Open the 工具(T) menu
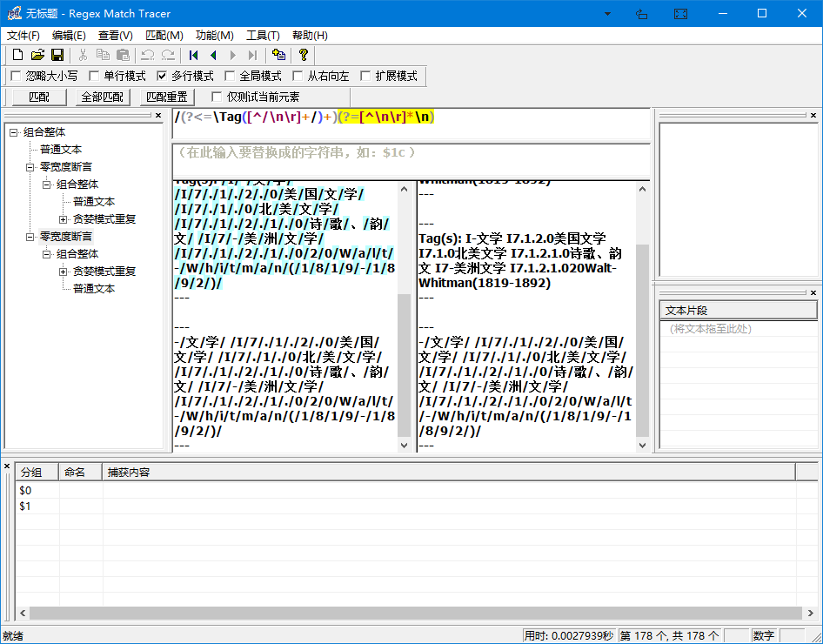Screen dimensions: 823x644 click(263, 36)
